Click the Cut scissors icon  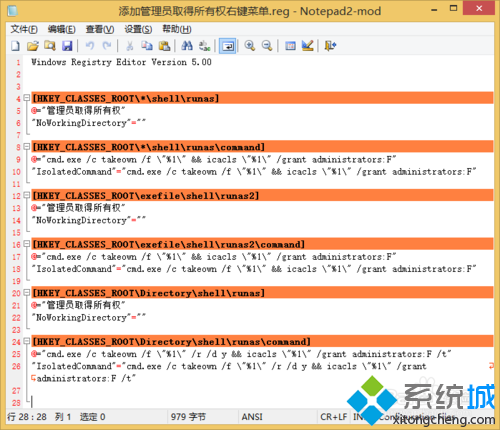(130, 46)
